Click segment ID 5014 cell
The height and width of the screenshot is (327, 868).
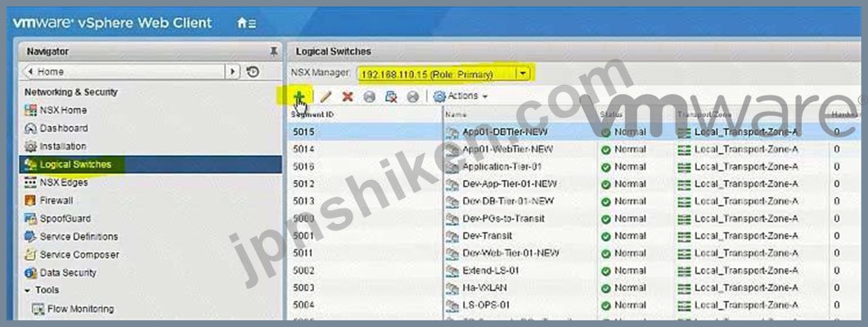click(304, 150)
